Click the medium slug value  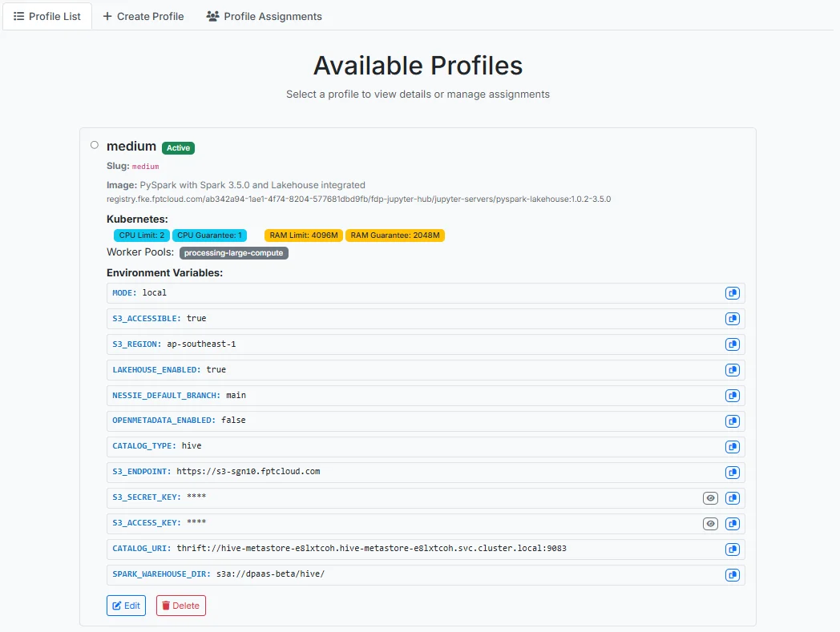pyautogui.click(x=146, y=167)
